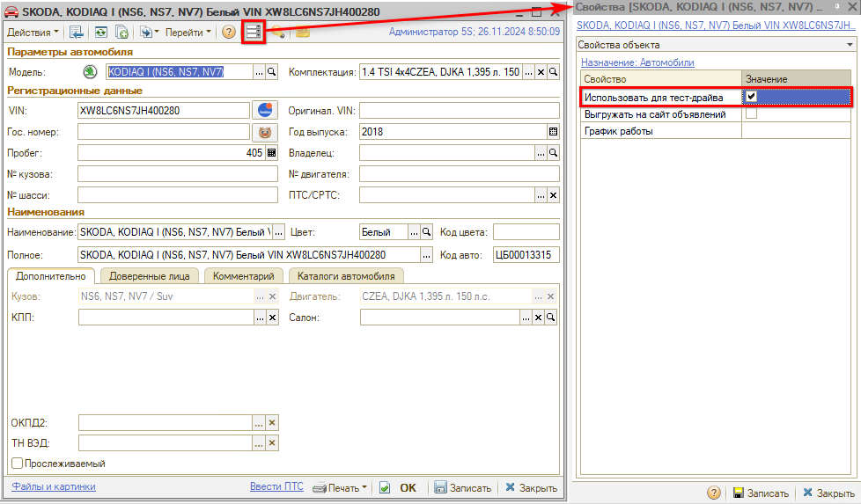Image resolution: width=861 pixels, height=504 pixels.
Task: Open the ОКПД2 selection ellipsis button
Action: coord(259,423)
